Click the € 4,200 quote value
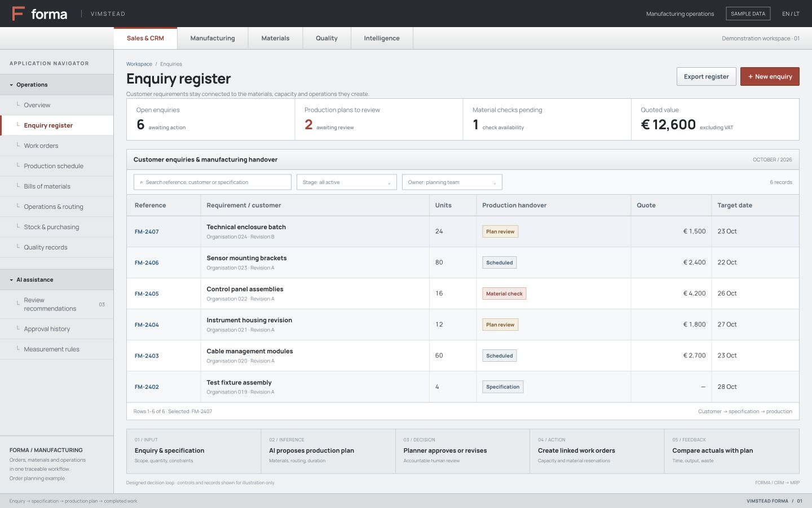Screen dimensions: 812x508 coord(694,294)
